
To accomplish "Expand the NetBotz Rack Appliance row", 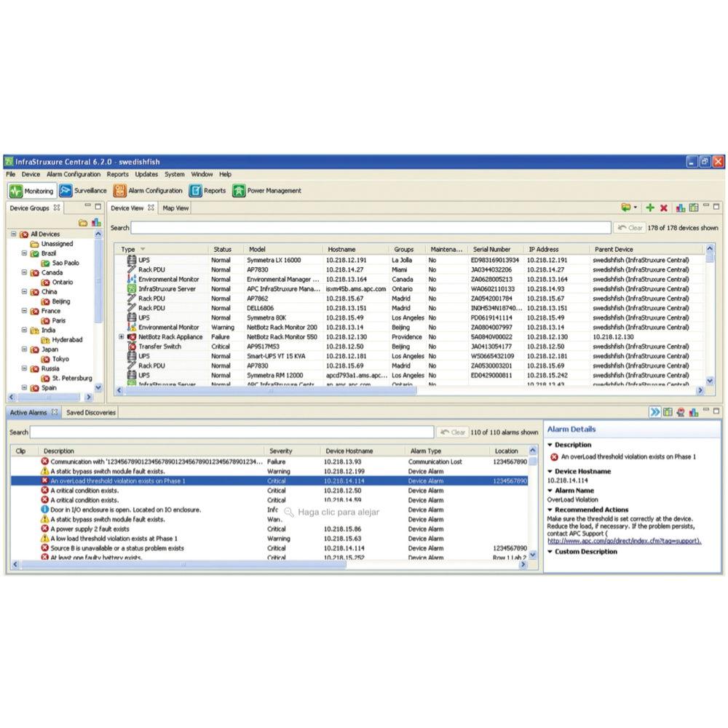I will coord(121,336).
